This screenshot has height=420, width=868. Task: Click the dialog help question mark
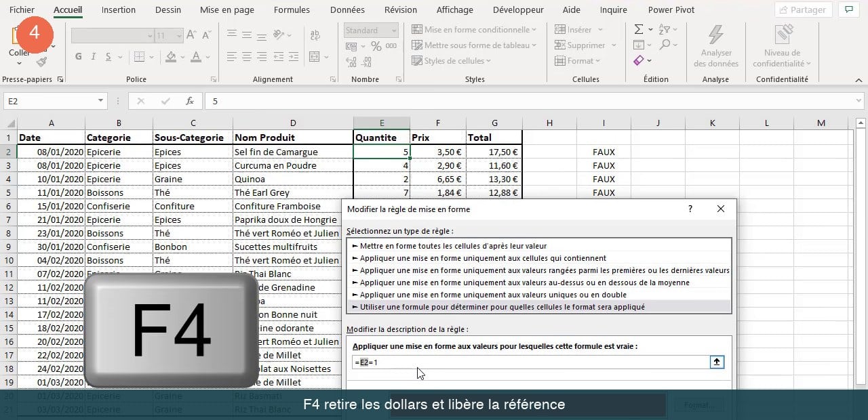pos(690,209)
